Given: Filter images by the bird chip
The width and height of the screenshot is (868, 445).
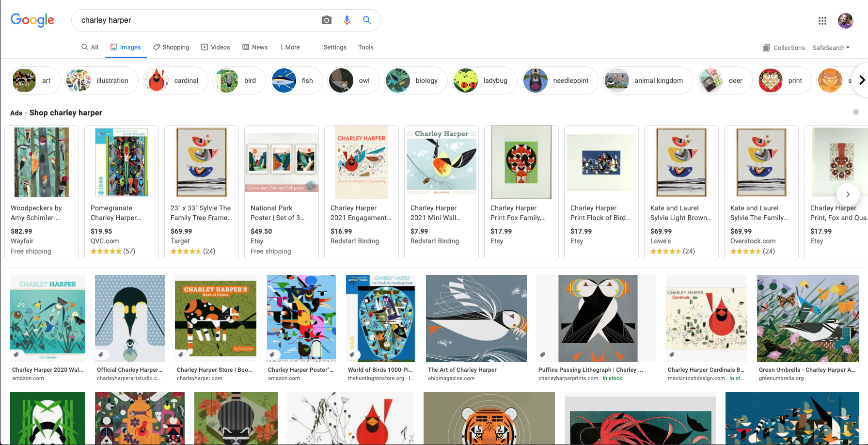Looking at the screenshot, I should click(239, 80).
